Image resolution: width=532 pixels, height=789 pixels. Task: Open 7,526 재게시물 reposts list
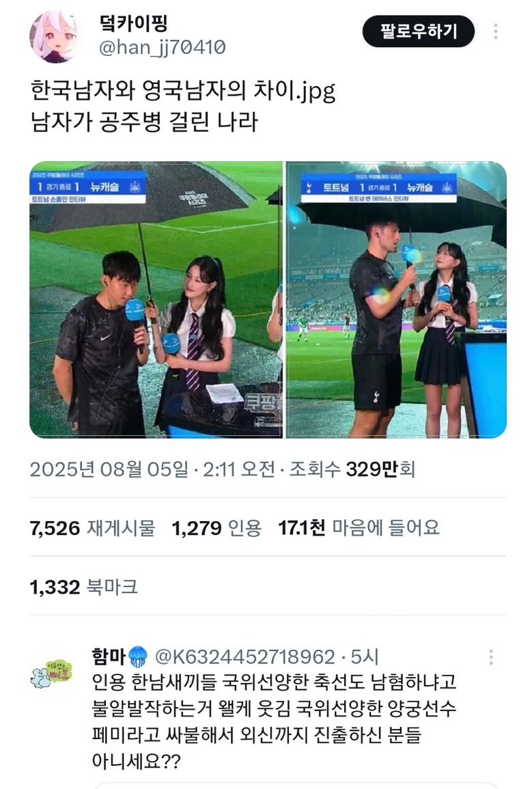click(92, 528)
